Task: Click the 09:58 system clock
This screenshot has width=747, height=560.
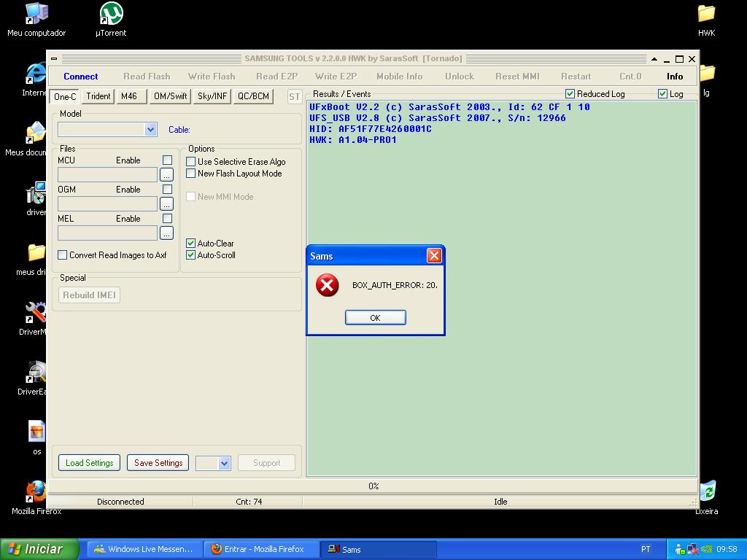Action: tap(727, 549)
